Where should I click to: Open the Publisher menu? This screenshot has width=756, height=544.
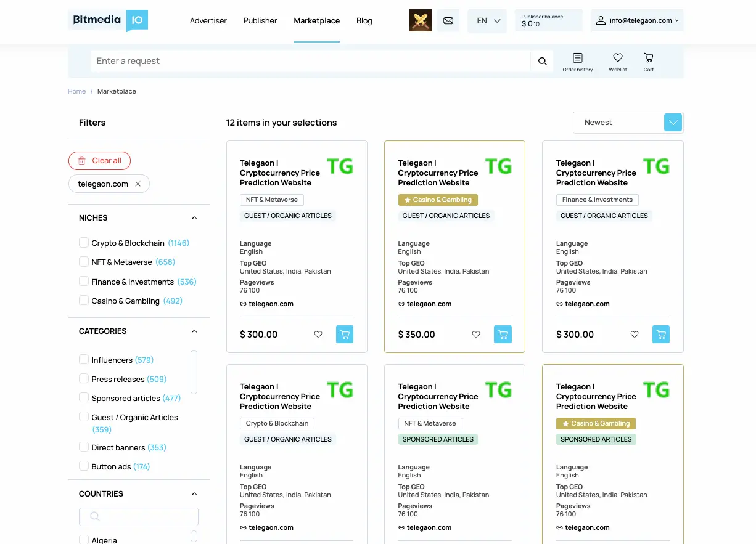click(260, 21)
